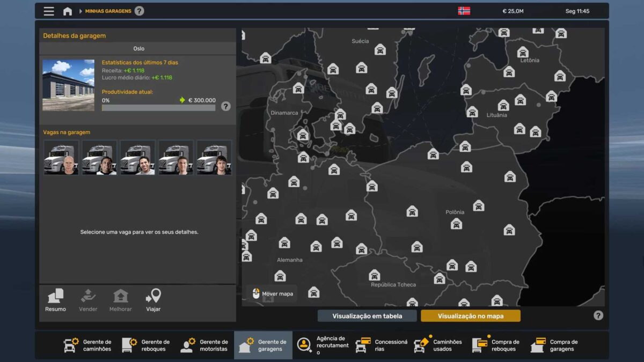
Task: Switch to Visualização em tabela
Action: pyautogui.click(x=367, y=316)
